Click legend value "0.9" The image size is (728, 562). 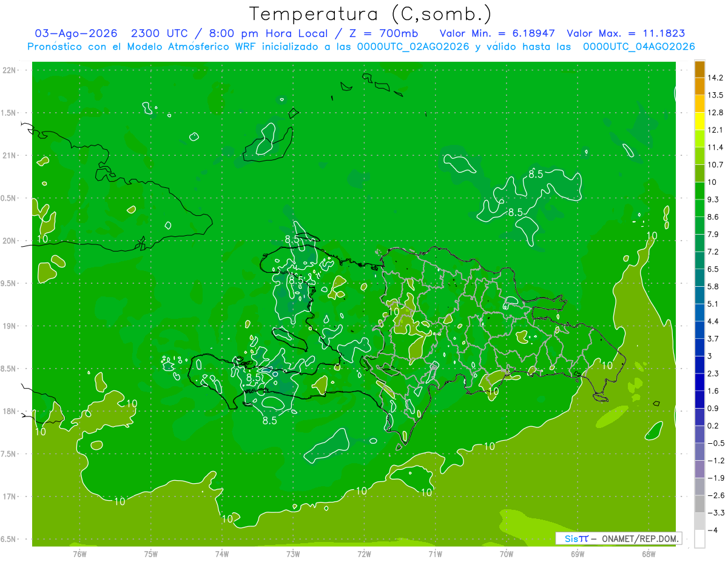pos(714,408)
